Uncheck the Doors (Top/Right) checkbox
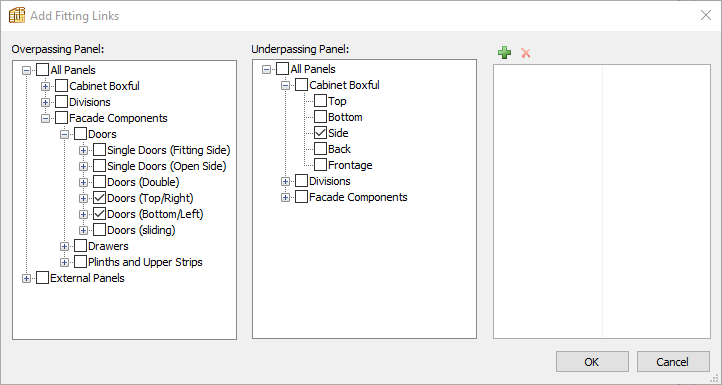The height and width of the screenshot is (385, 722). pos(99,198)
